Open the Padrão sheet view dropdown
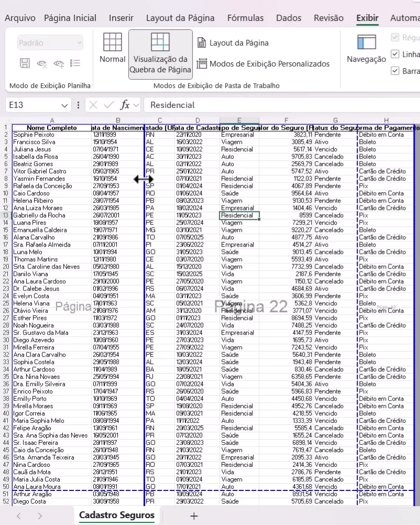This screenshot has width=420, height=525. click(x=50, y=42)
